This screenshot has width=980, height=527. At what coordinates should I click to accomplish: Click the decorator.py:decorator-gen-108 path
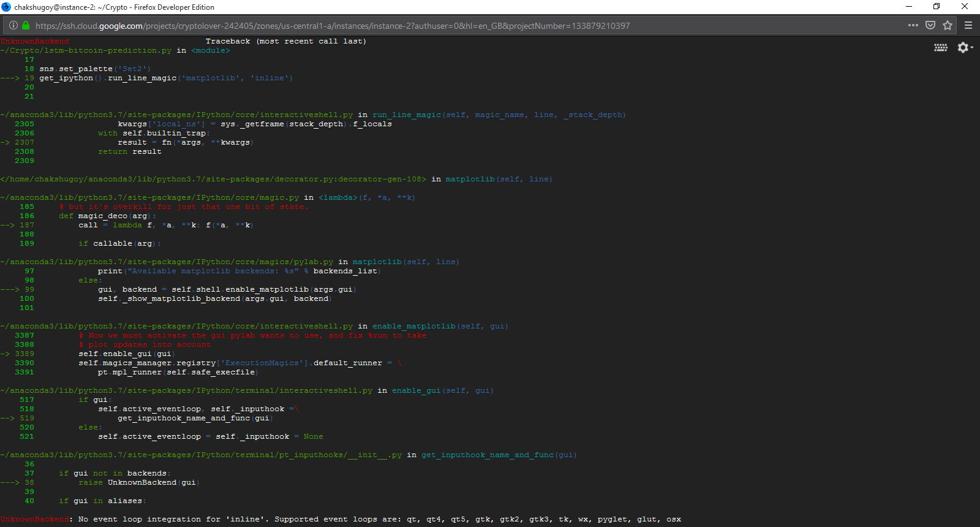pyautogui.click(x=213, y=179)
